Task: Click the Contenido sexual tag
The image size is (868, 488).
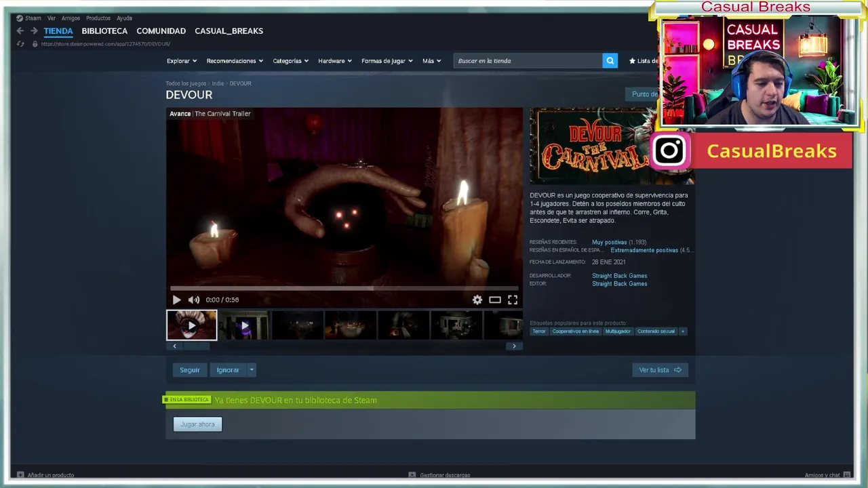Action: 656,331
